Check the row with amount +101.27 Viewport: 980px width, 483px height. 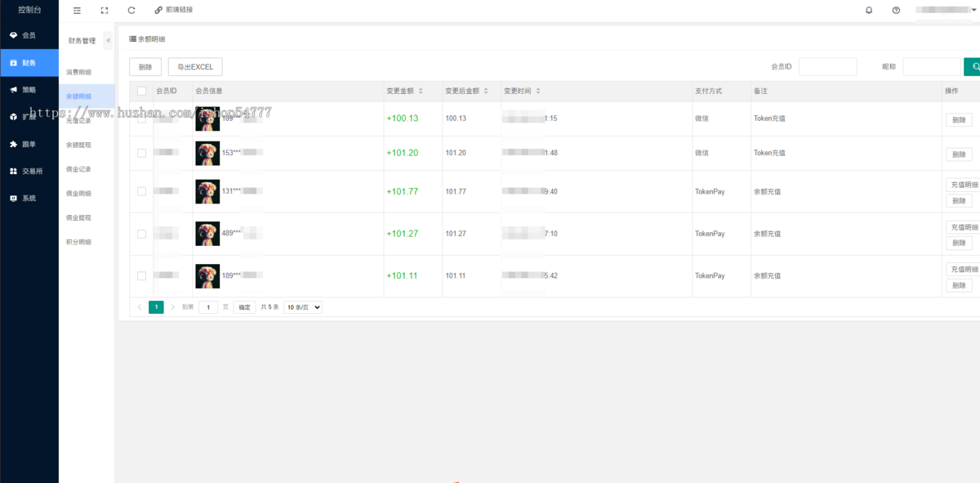[142, 234]
